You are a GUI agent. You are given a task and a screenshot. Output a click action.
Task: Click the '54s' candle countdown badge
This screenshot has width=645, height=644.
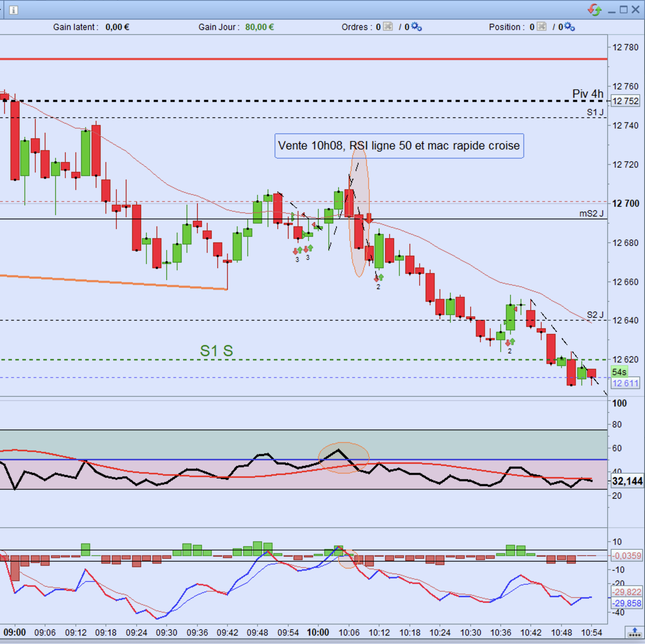619,372
